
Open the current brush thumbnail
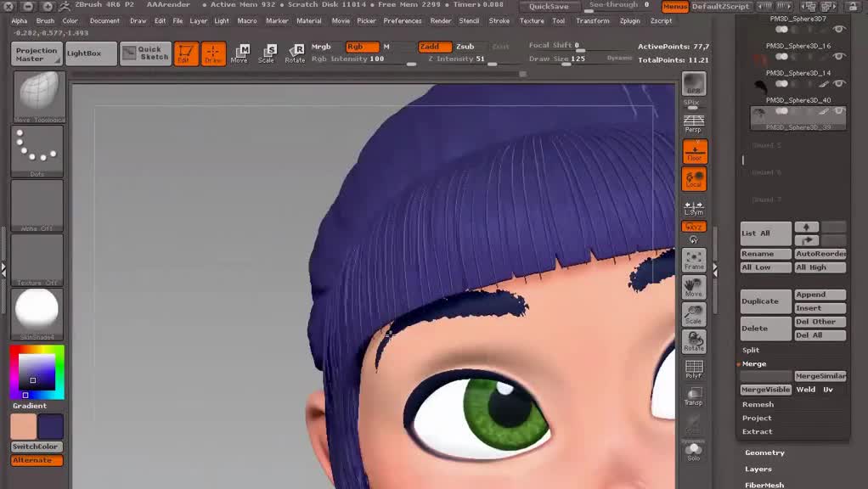(37, 96)
